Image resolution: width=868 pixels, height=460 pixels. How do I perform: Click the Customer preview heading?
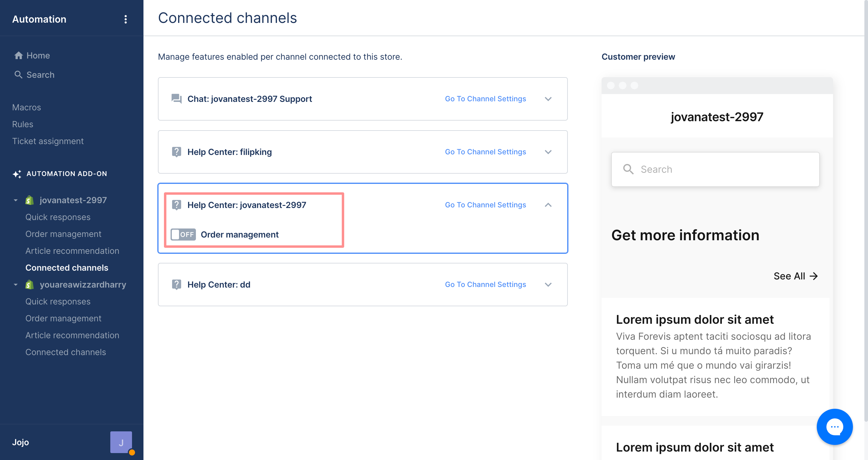coord(638,57)
